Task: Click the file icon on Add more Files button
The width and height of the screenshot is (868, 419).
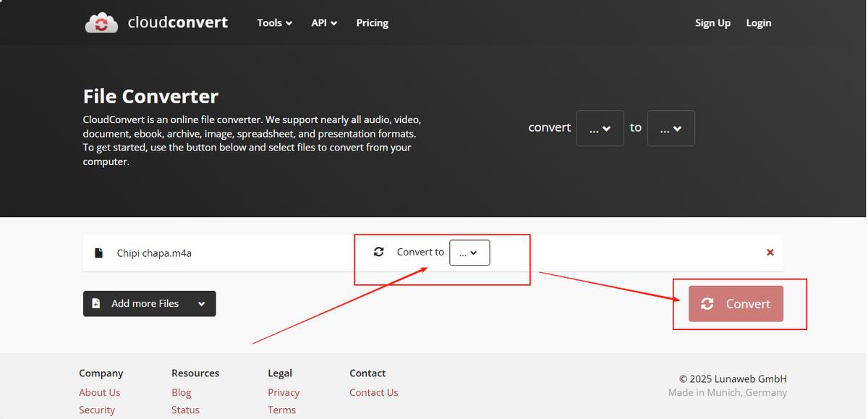Action: click(96, 303)
